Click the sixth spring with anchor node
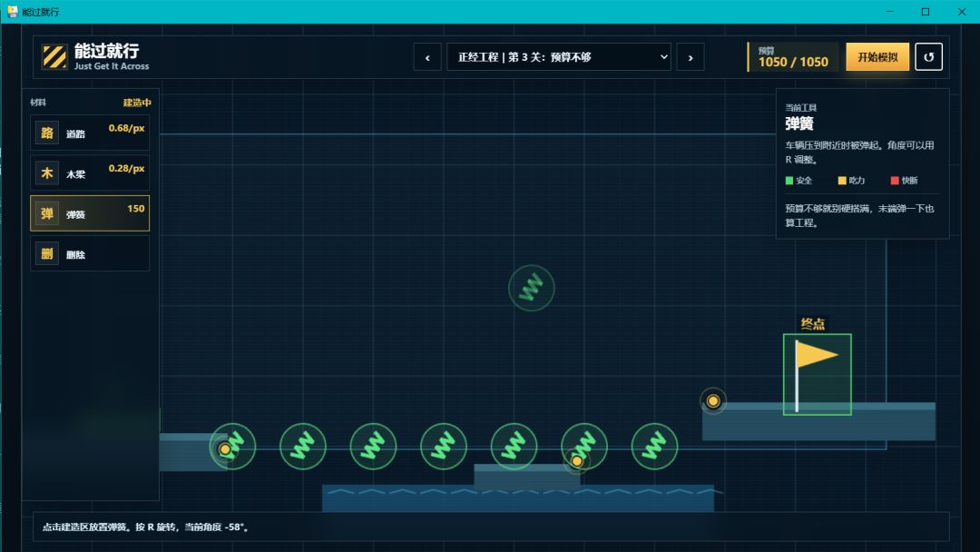 pyautogui.click(x=584, y=447)
